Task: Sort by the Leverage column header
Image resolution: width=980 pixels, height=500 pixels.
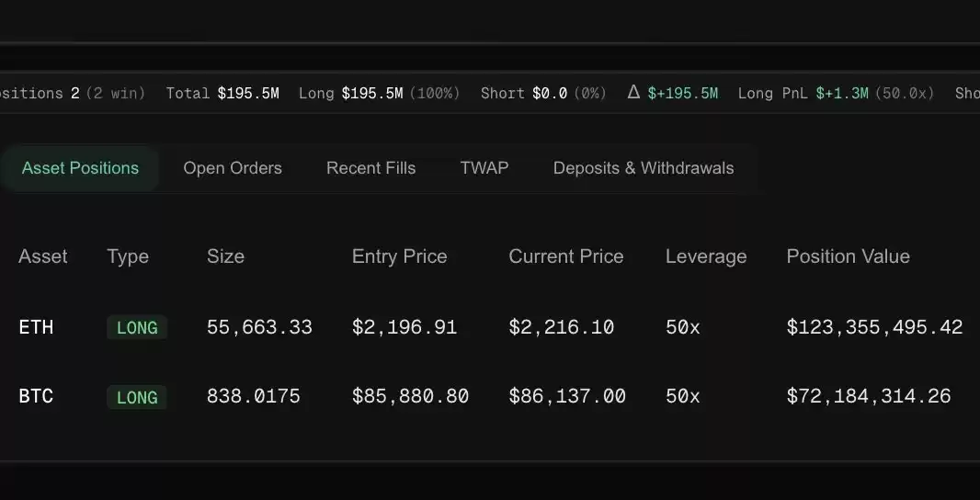Action: click(706, 256)
